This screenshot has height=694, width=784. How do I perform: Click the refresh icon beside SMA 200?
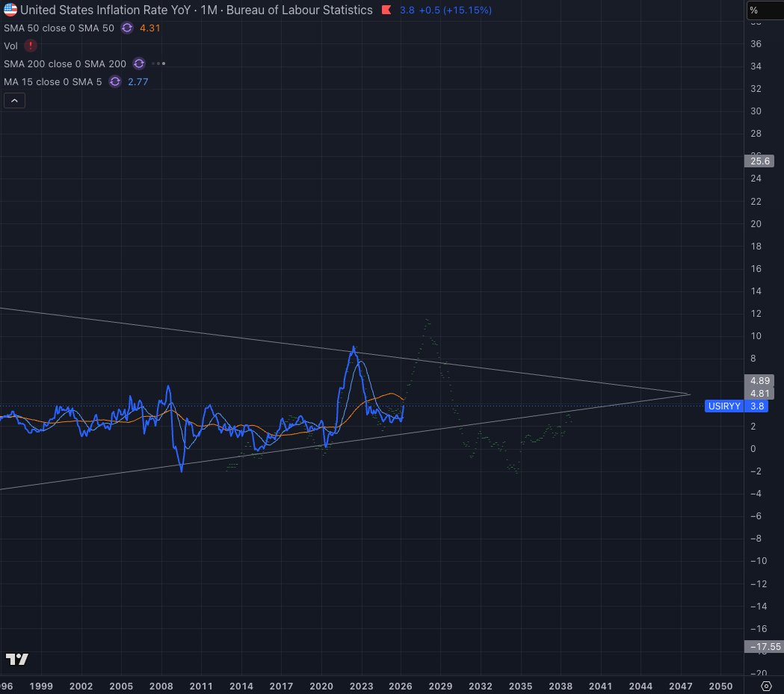click(x=139, y=64)
